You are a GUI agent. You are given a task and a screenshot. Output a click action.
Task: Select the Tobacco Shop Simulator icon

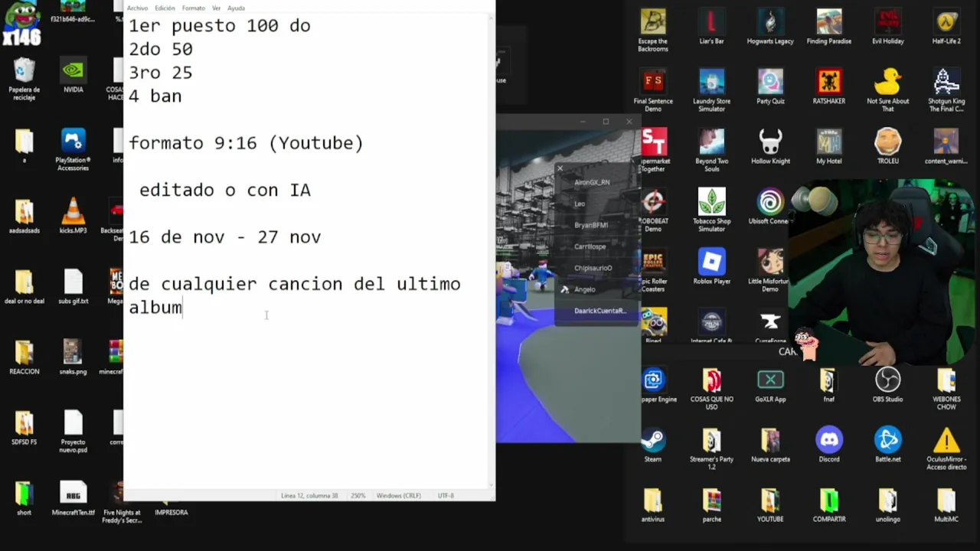point(712,210)
